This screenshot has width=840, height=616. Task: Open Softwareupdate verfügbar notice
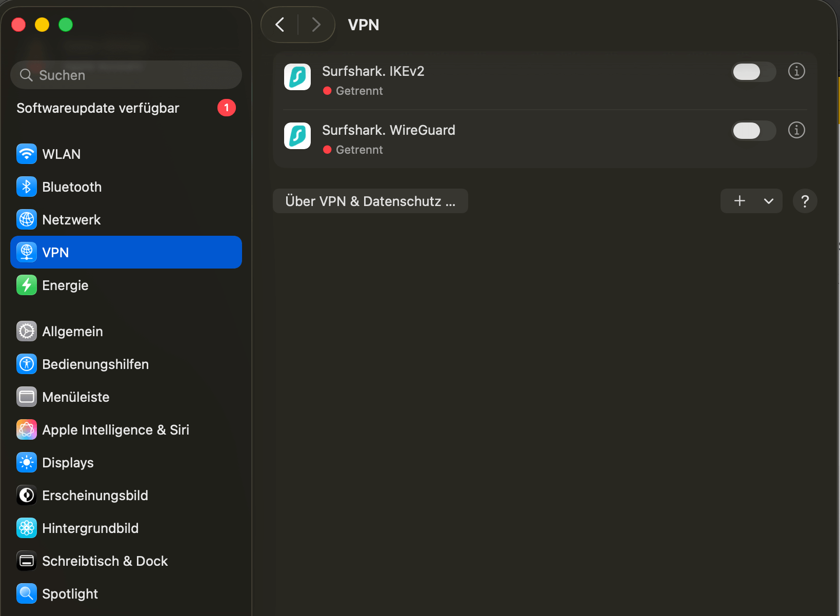click(x=98, y=108)
